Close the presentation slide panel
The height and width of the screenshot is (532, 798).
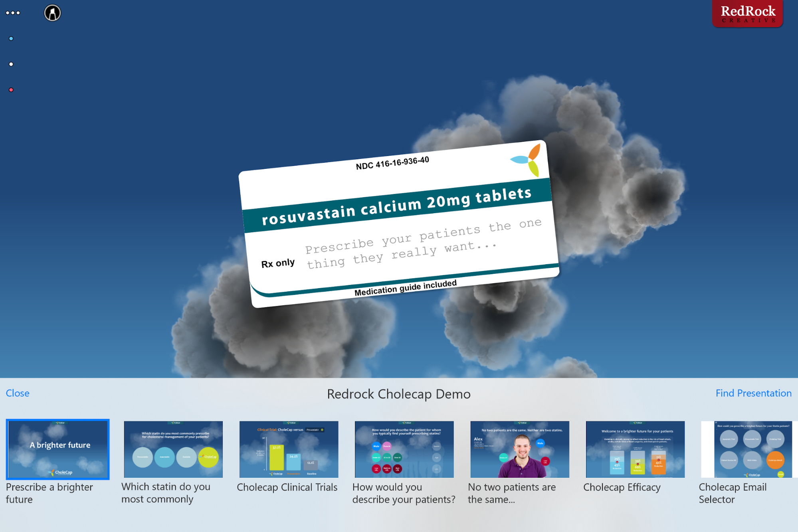click(x=18, y=393)
